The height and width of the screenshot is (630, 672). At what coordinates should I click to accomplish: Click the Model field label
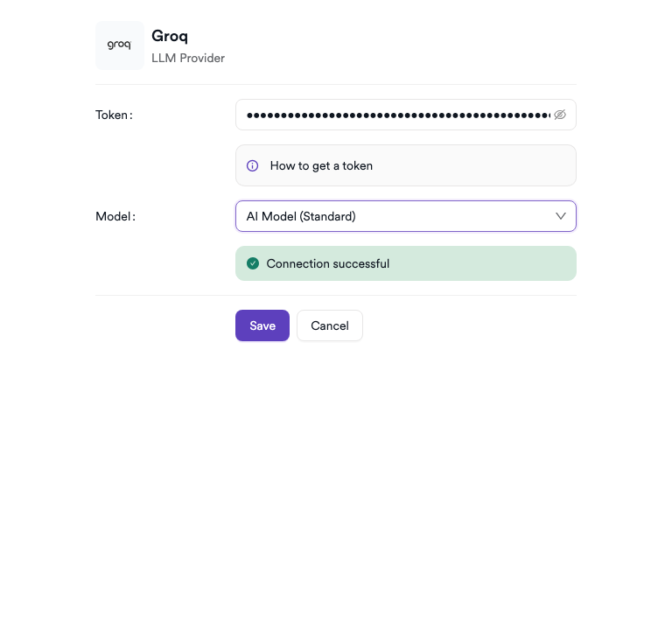115,216
